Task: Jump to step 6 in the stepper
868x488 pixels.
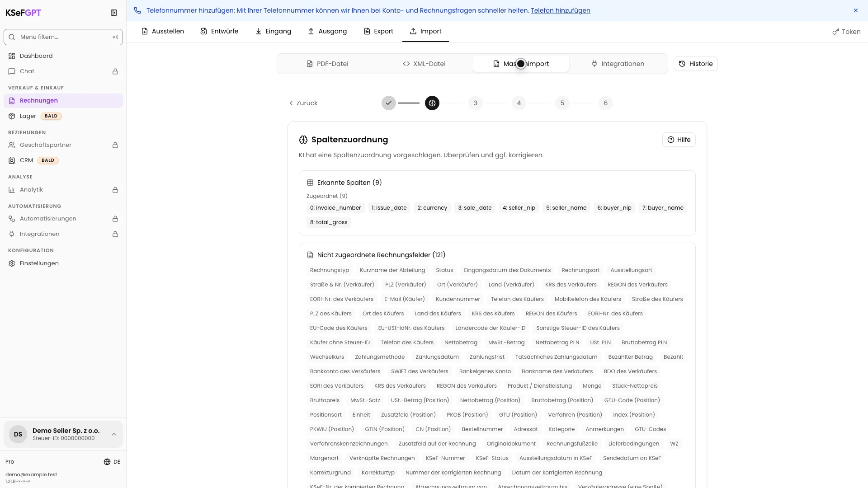Action: pyautogui.click(x=606, y=103)
